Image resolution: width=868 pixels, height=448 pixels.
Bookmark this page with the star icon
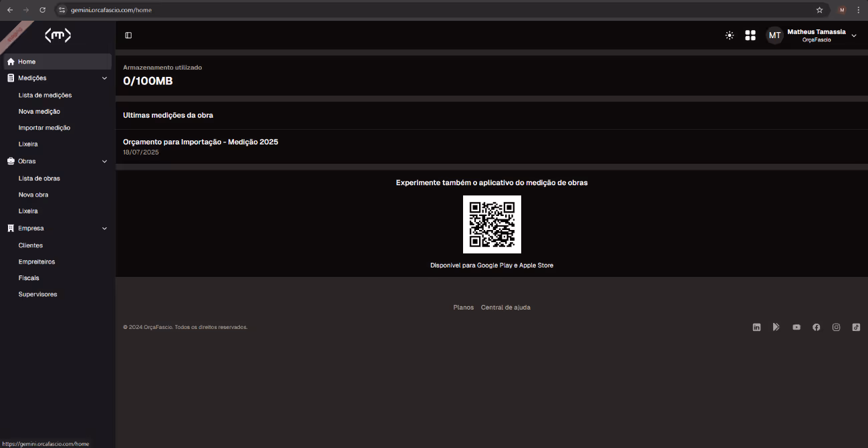[819, 10]
